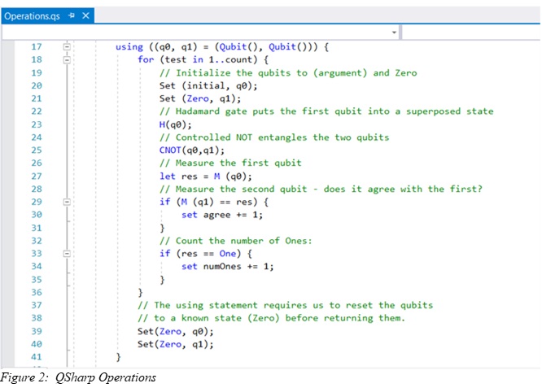Image resolution: width=542 pixels, height=392 pixels.
Task: Click 'set agree += 1;' line
Action: point(222,215)
